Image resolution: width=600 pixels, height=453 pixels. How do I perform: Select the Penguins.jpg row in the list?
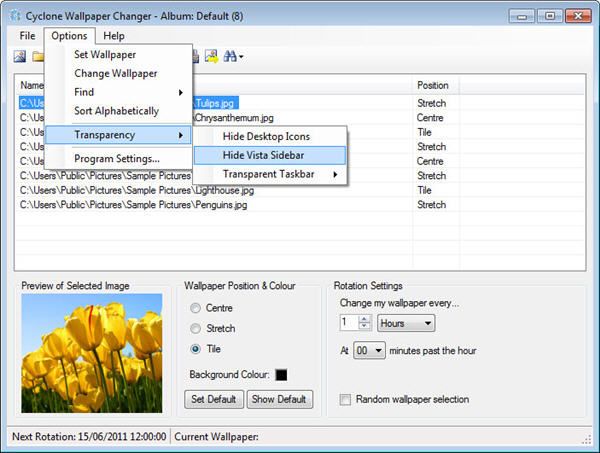click(134, 205)
